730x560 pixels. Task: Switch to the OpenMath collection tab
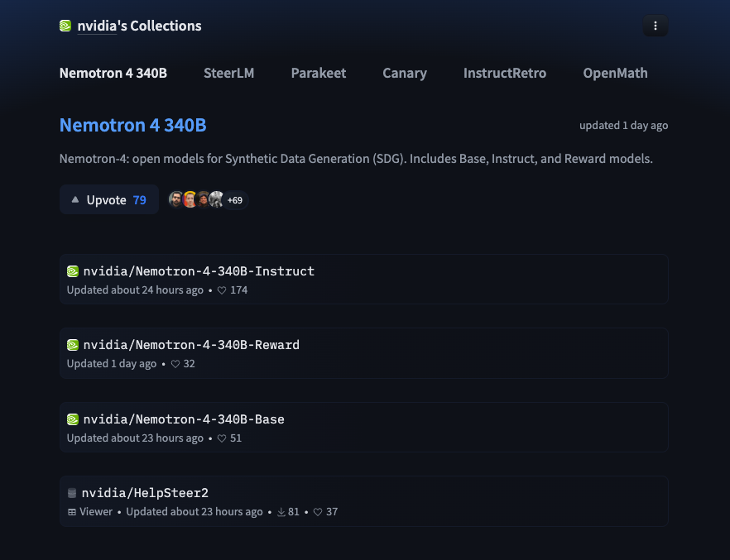(x=615, y=73)
